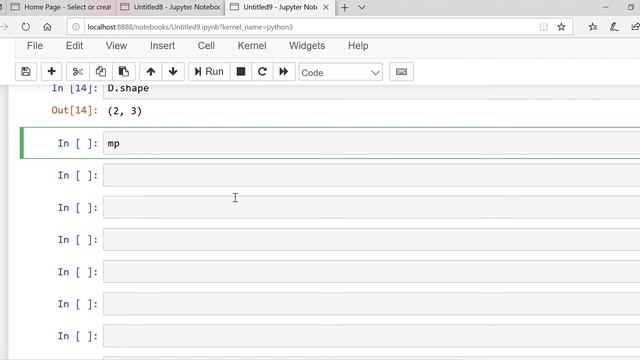Click the fifth empty cell below mp

point(371,304)
